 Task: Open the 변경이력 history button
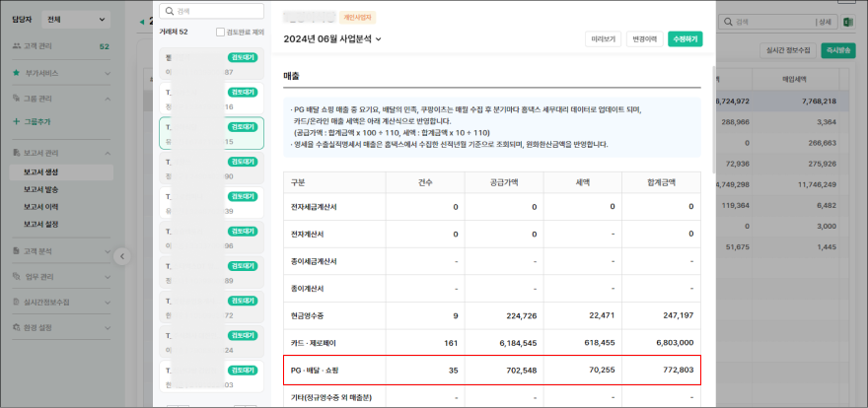click(644, 39)
